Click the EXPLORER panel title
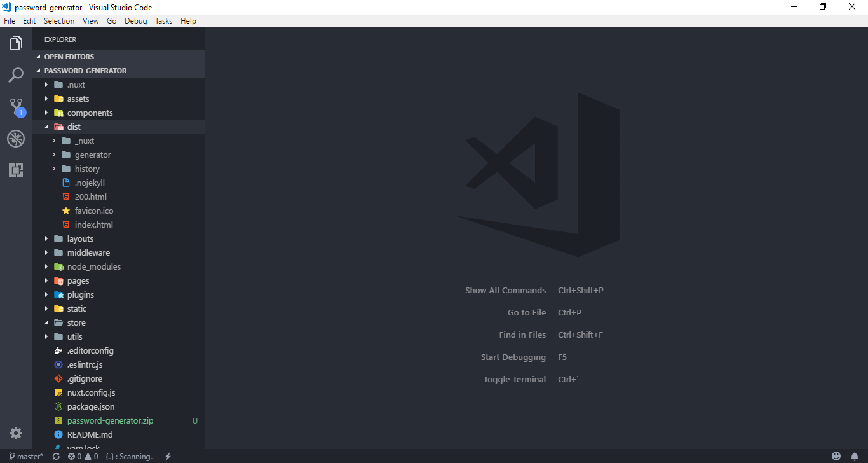The height and width of the screenshot is (463, 868). click(x=60, y=39)
